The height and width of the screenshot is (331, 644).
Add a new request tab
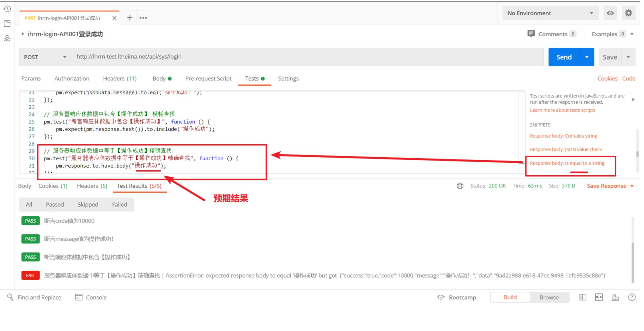tap(130, 18)
